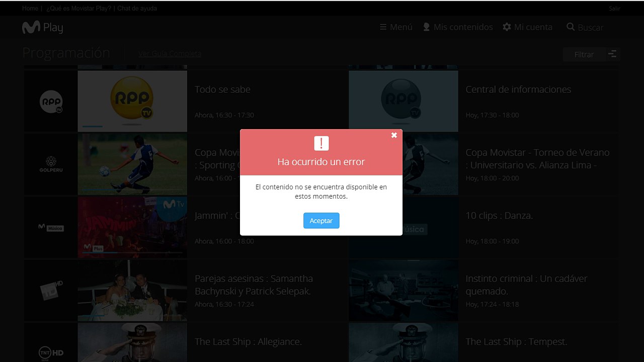
Task: Click the Salir link
Action: coord(614,9)
